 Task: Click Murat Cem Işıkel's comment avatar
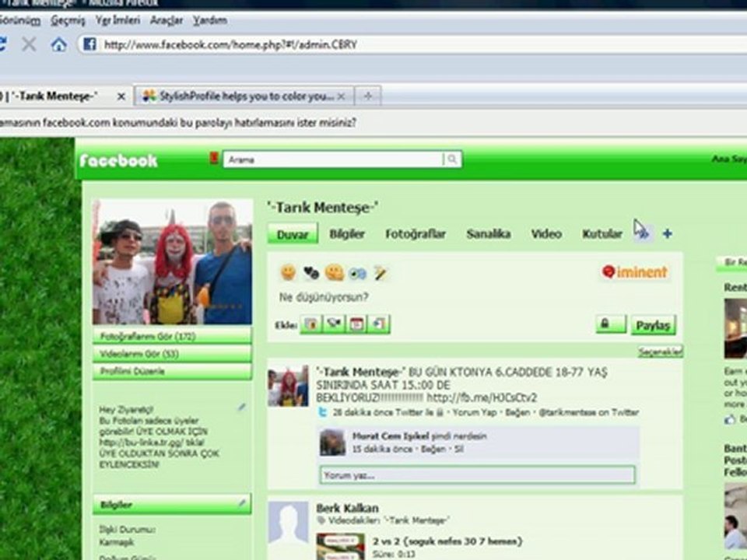332,442
